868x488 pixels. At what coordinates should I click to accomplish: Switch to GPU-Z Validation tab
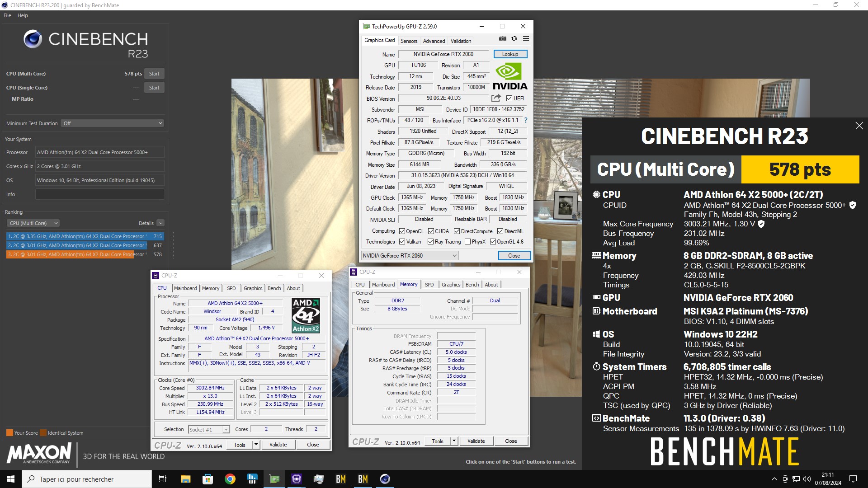click(x=461, y=41)
